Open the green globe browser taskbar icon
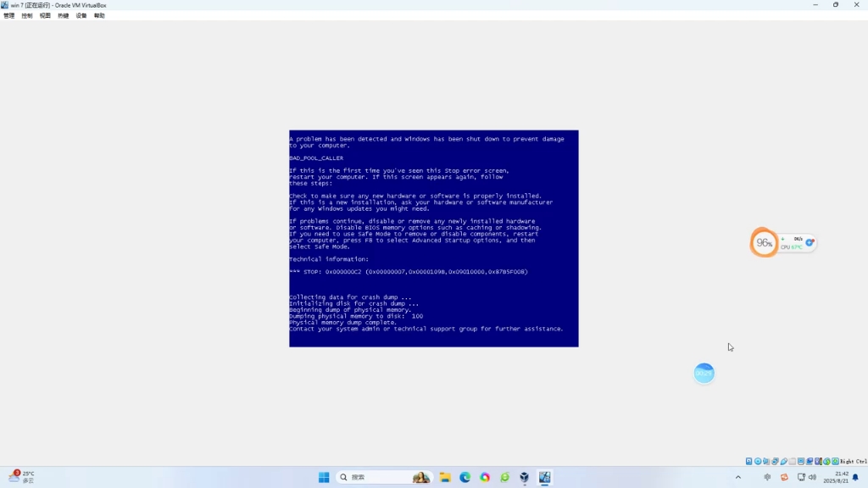The height and width of the screenshot is (488, 868). (x=505, y=477)
